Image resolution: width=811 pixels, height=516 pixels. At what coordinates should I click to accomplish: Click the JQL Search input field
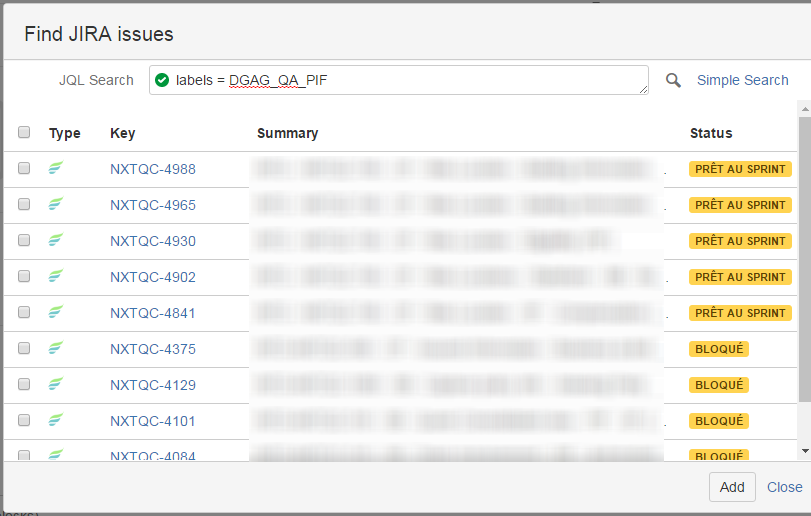[399, 80]
